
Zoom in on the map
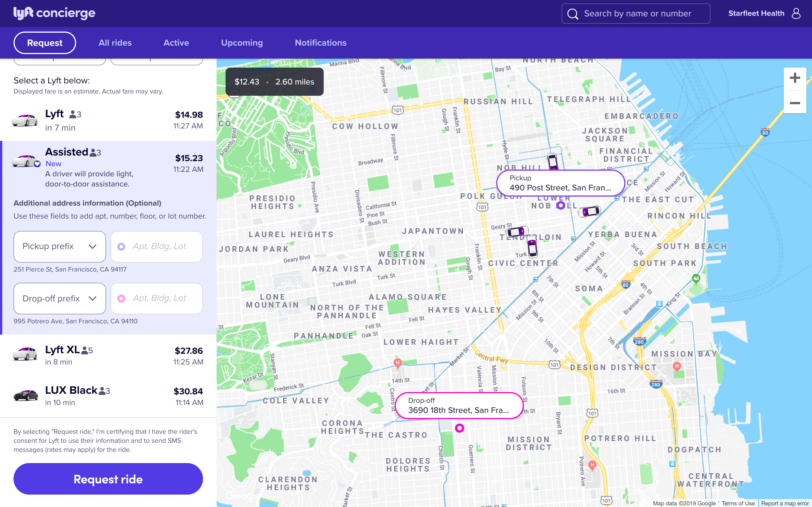pos(795,78)
